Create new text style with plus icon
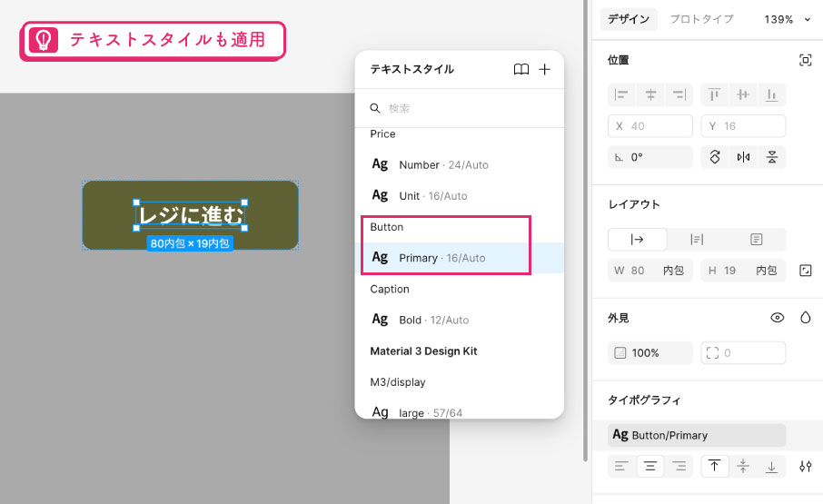This screenshot has width=823, height=504. (545, 69)
